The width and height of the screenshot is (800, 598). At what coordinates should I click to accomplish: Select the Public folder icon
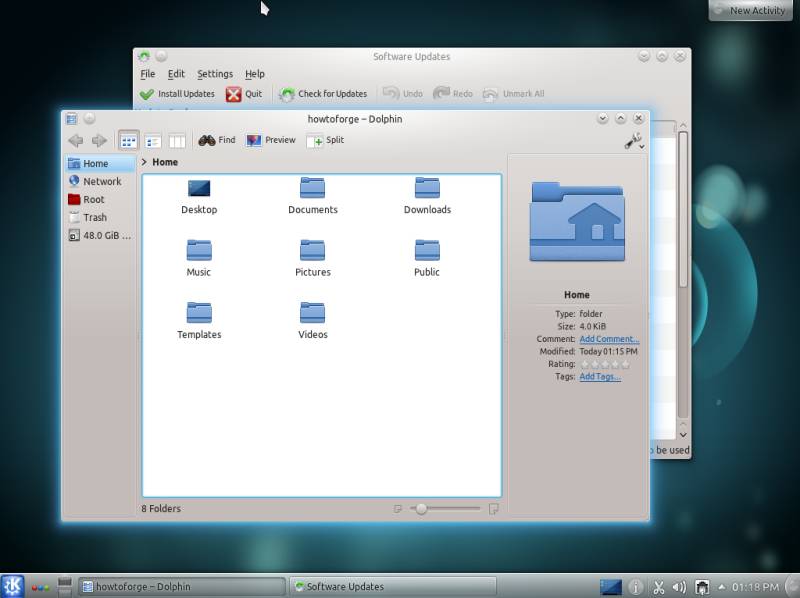pyautogui.click(x=428, y=251)
